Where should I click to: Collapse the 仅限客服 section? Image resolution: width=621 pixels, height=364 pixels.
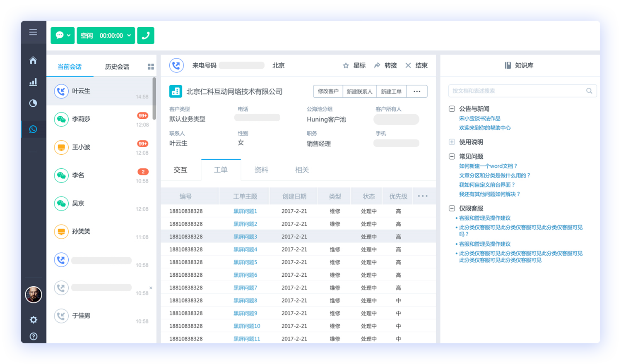pyautogui.click(x=452, y=208)
